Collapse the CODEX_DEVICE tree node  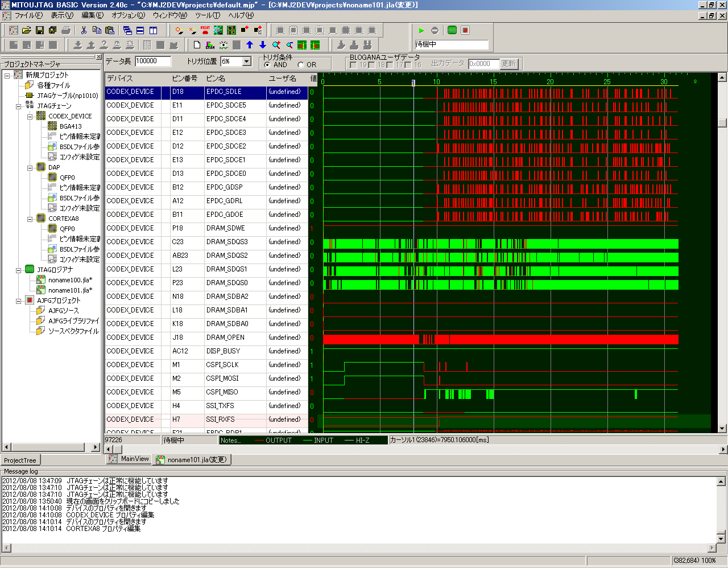pyautogui.click(x=30, y=116)
